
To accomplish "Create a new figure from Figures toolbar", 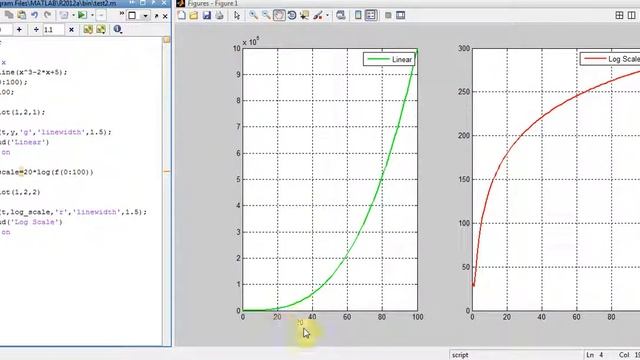I will click(182, 16).
